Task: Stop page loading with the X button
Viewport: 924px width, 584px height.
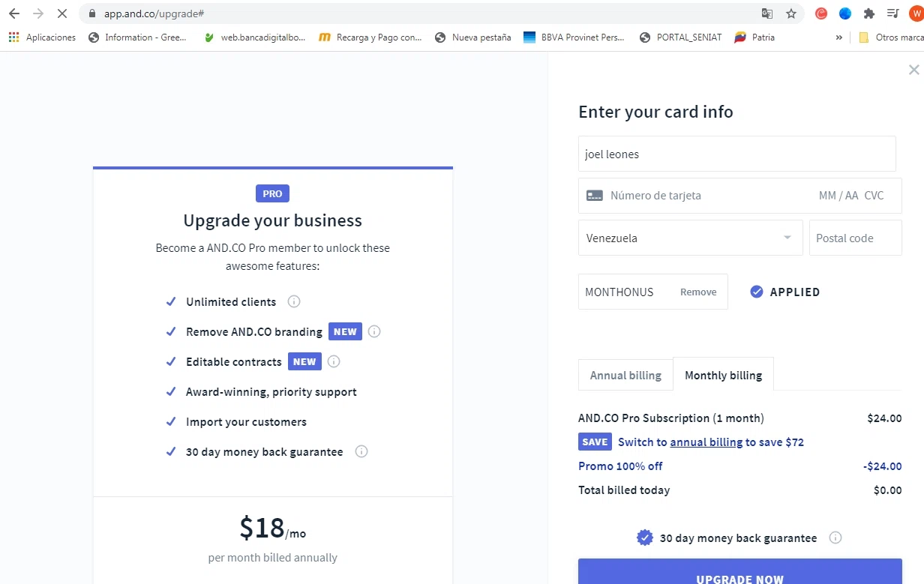Action: (62, 13)
